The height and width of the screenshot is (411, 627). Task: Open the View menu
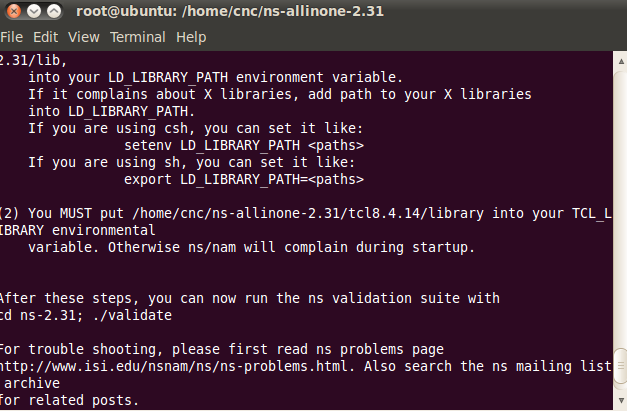coord(84,37)
